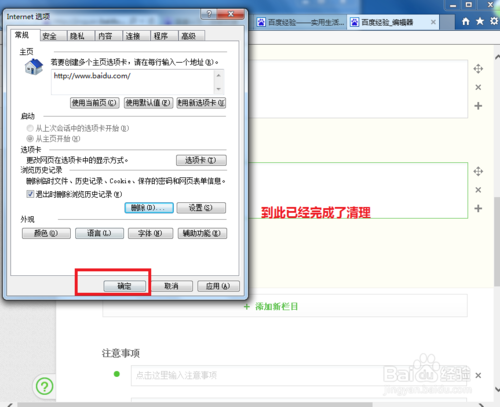
Task: Select 从上次会话中的选项卡开始 radio button
Action: click(30, 128)
